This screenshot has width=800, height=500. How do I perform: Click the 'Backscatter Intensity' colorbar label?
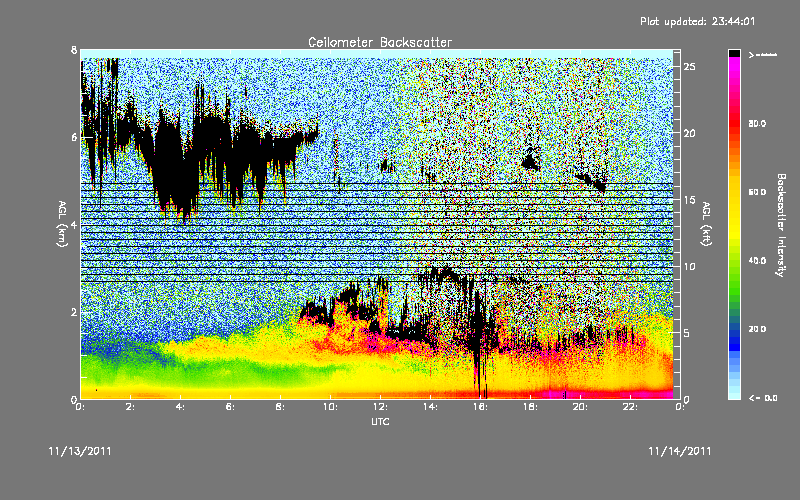[x=780, y=225]
